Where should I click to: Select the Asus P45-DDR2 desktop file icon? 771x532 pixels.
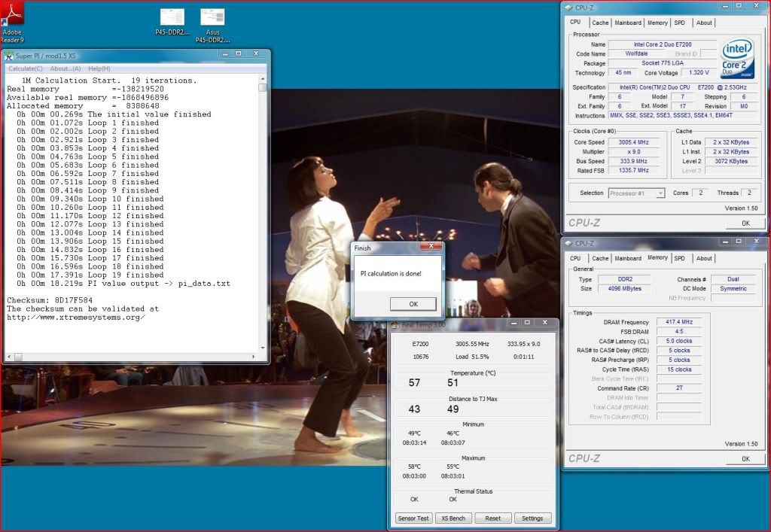212,26
